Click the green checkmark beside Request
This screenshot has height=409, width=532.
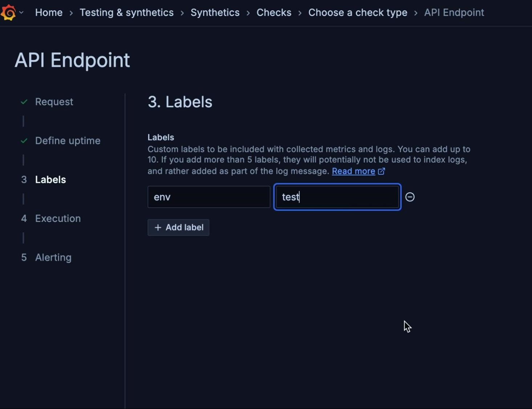pyautogui.click(x=24, y=102)
